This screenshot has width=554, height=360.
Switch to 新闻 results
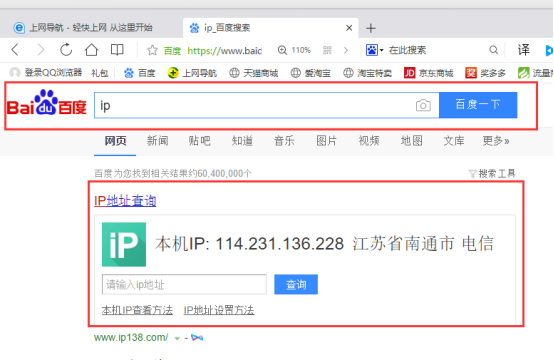click(x=158, y=141)
